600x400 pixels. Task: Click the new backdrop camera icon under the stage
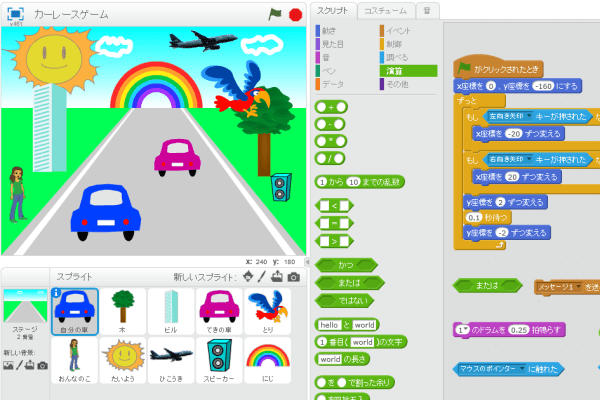click(43, 366)
